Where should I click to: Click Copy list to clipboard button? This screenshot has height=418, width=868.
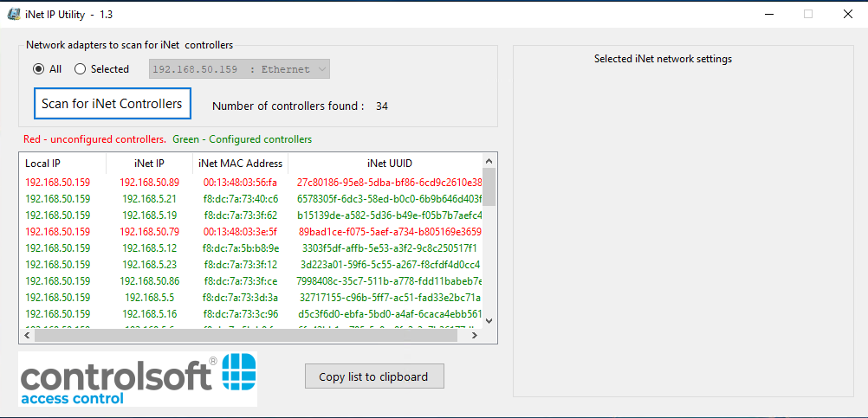tap(374, 376)
